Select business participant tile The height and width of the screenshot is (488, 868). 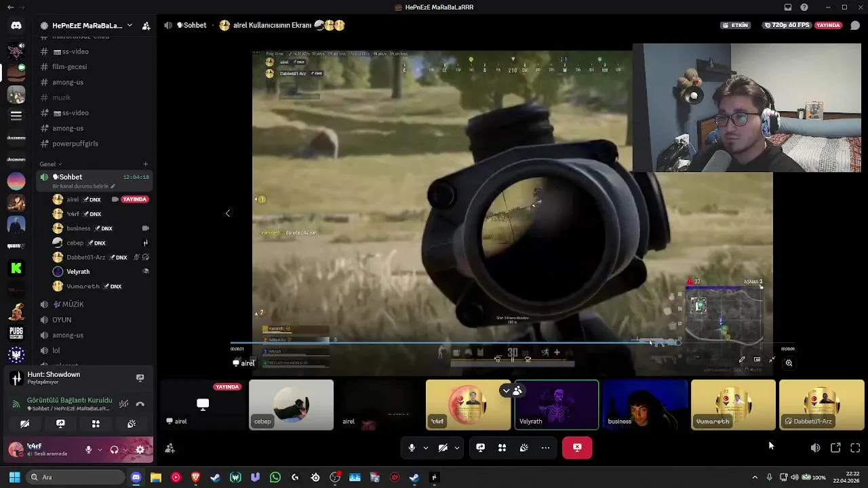click(645, 405)
